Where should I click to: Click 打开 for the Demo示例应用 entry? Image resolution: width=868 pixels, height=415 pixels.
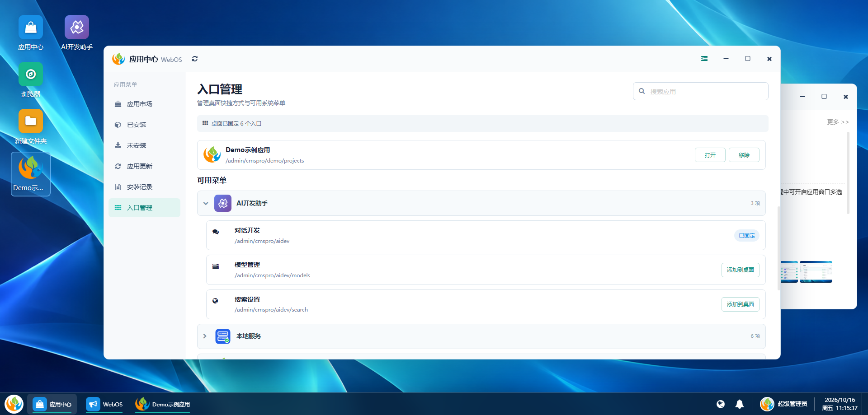[x=710, y=155]
